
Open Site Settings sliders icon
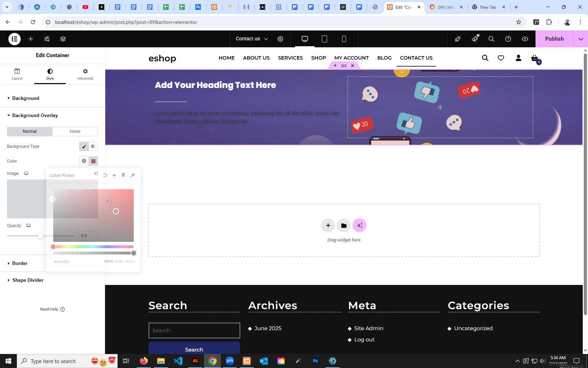point(47,39)
